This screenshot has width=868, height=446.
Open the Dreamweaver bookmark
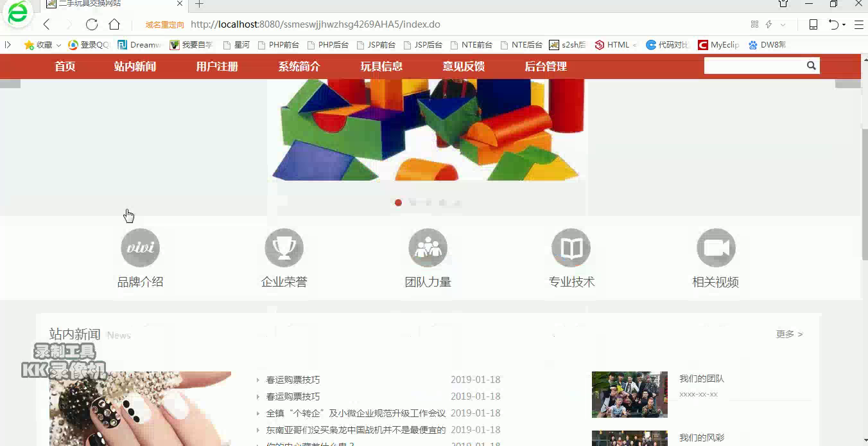point(139,45)
